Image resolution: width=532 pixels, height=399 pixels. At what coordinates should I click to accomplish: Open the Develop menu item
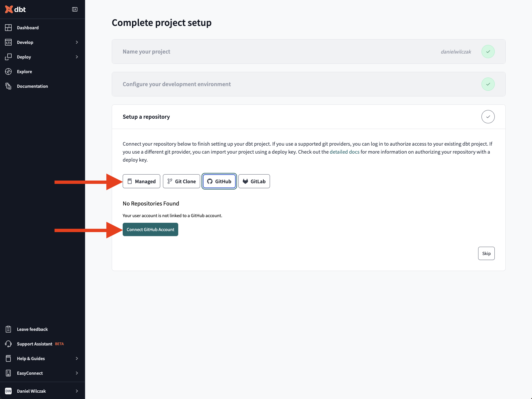[43, 42]
